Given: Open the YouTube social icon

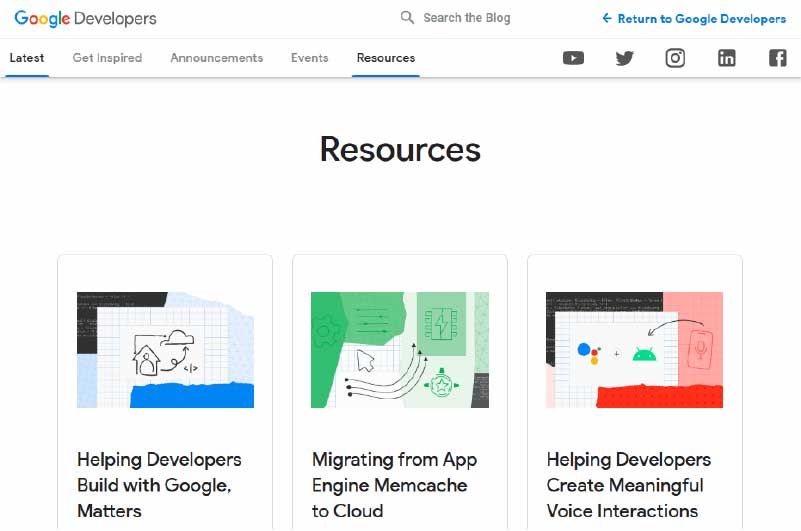Looking at the screenshot, I should 573,58.
